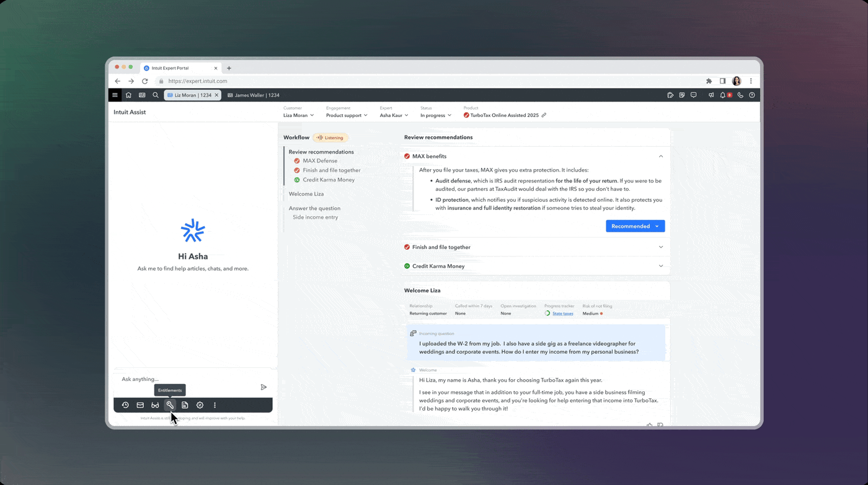Switch to the James Waller | 1234 tab
The width and height of the screenshot is (868, 485).
[254, 95]
